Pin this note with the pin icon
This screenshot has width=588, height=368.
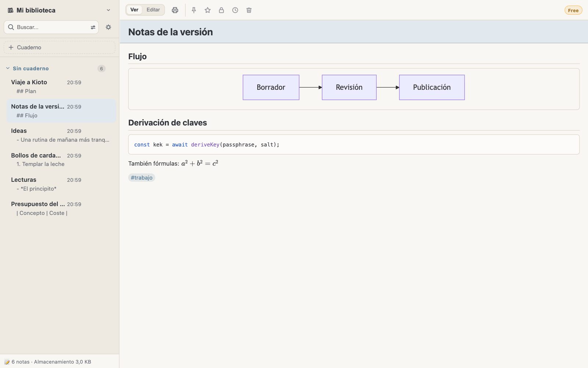pos(194,10)
